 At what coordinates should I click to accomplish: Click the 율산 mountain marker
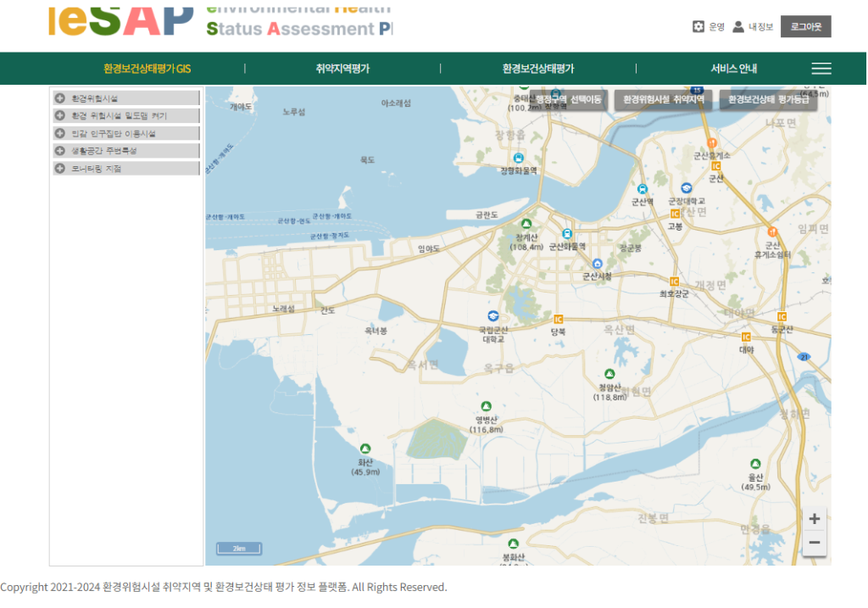(x=755, y=464)
